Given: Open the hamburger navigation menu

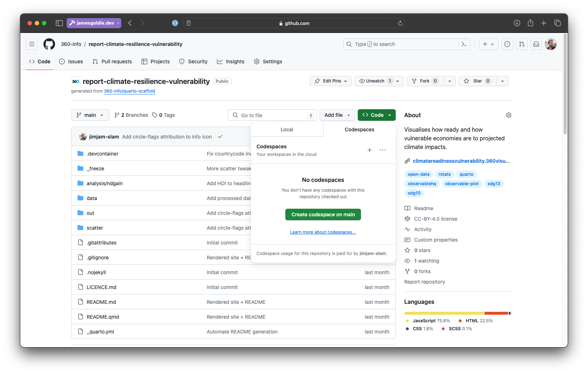Looking at the screenshot, I should click(32, 44).
